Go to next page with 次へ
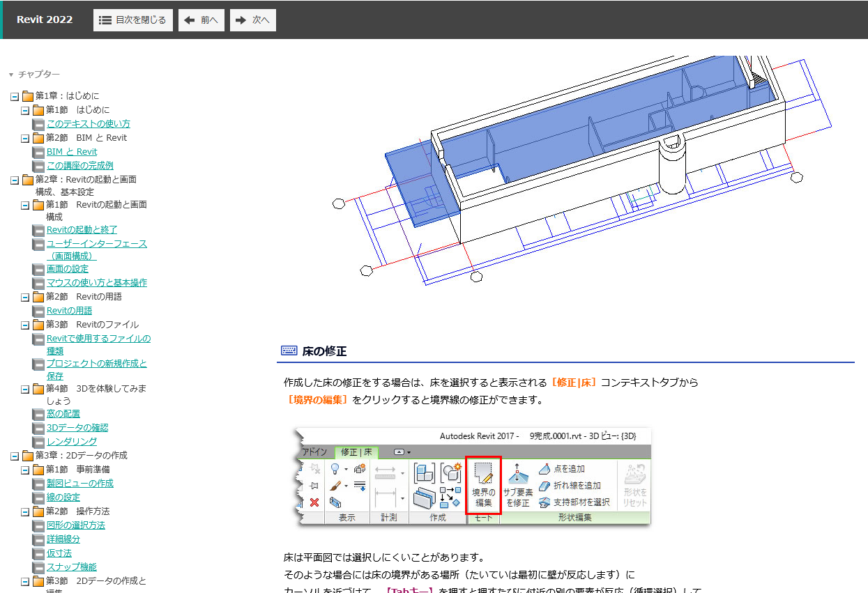868x593 pixels. tap(253, 20)
